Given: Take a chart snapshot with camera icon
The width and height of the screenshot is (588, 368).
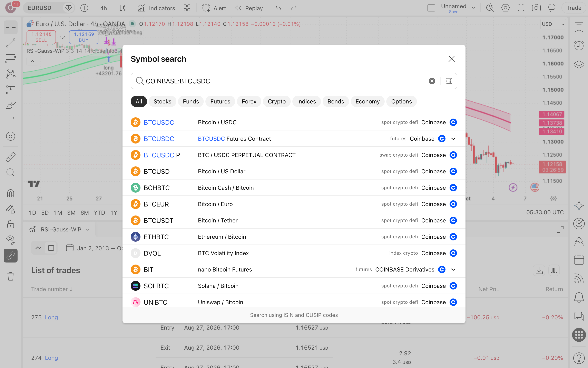Looking at the screenshot, I should tap(536, 8).
